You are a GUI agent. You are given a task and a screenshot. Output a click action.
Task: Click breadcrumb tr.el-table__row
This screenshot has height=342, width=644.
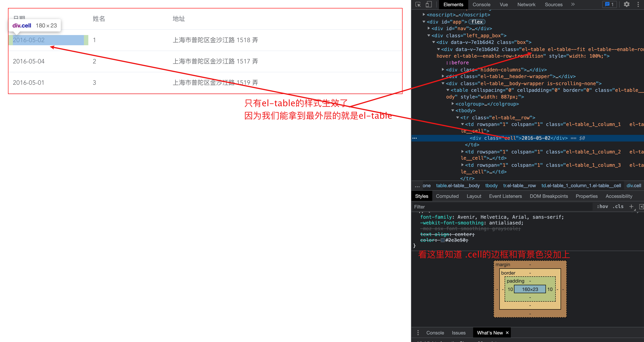(519, 186)
